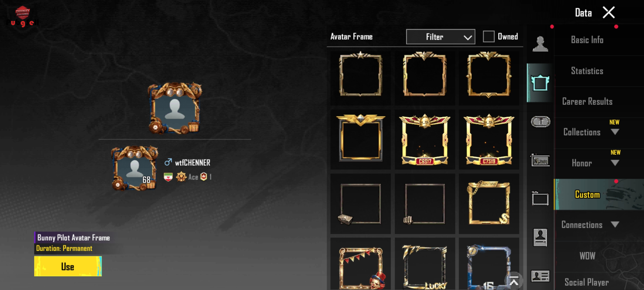Click the yellow Use button
The height and width of the screenshot is (290, 644).
coord(68,266)
